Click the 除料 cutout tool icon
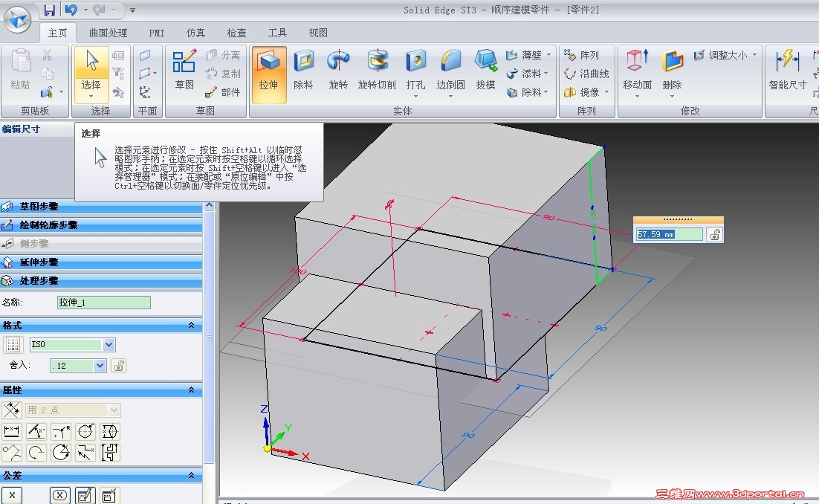The image size is (819, 504). click(303, 62)
